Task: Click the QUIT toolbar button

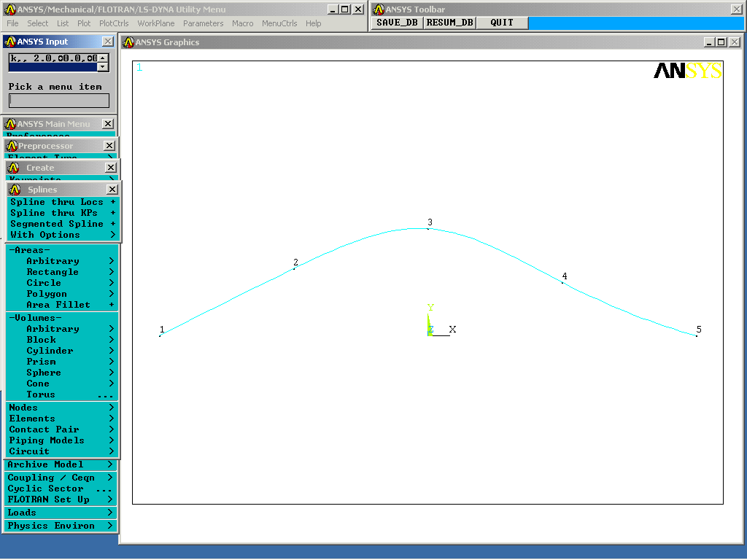Action: (x=502, y=23)
